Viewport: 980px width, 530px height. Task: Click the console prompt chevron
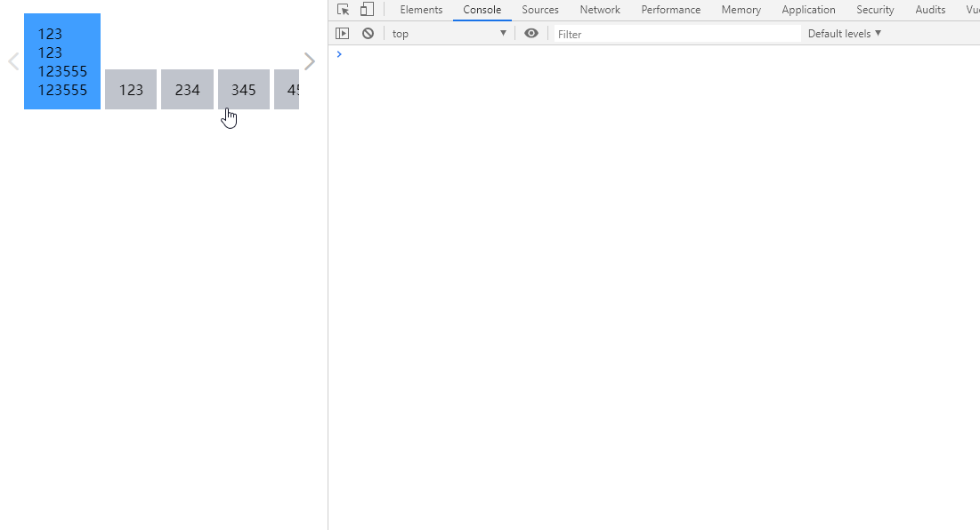click(339, 54)
